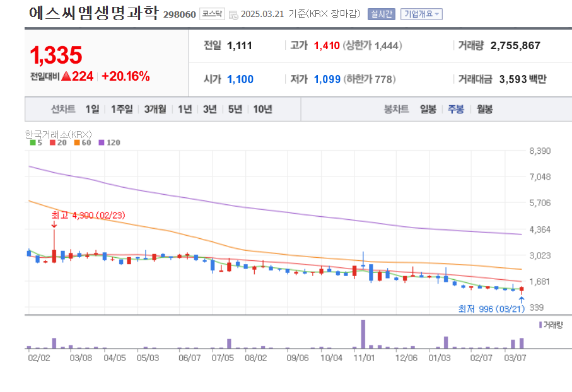Click the 거래량 volume legend marker
Image resolution: width=572 pixels, height=392 pixels.
pos(540,325)
